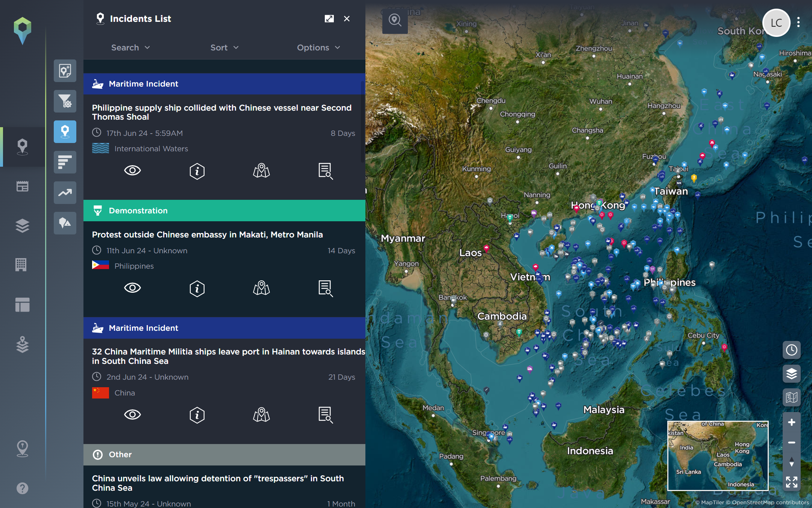The width and height of the screenshot is (812, 508).
Task: Open the stacked layers sidebar icon
Action: pos(23,226)
